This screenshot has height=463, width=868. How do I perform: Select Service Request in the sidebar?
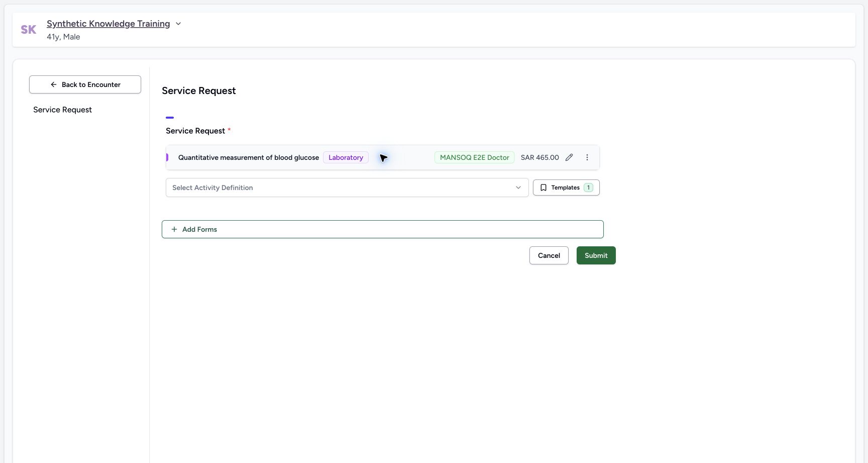pyautogui.click(x=62, y=110)
